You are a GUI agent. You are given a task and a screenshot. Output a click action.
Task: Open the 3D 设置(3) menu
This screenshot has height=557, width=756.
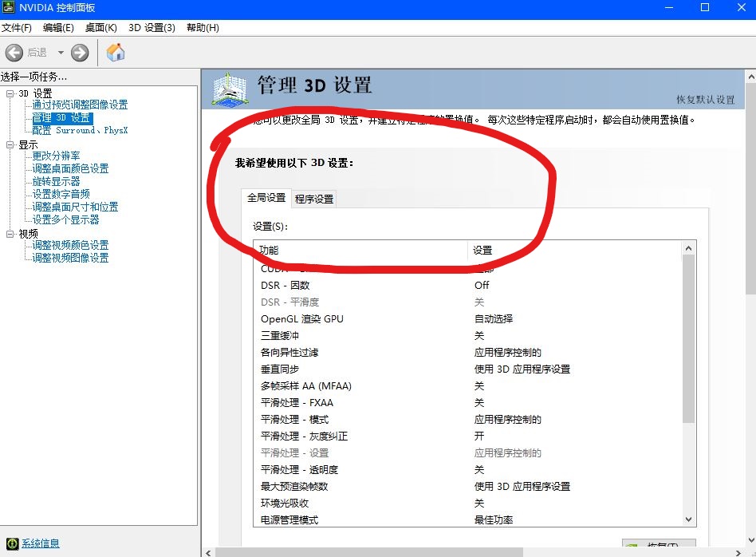pyautogui.click(x=152, y=27)
